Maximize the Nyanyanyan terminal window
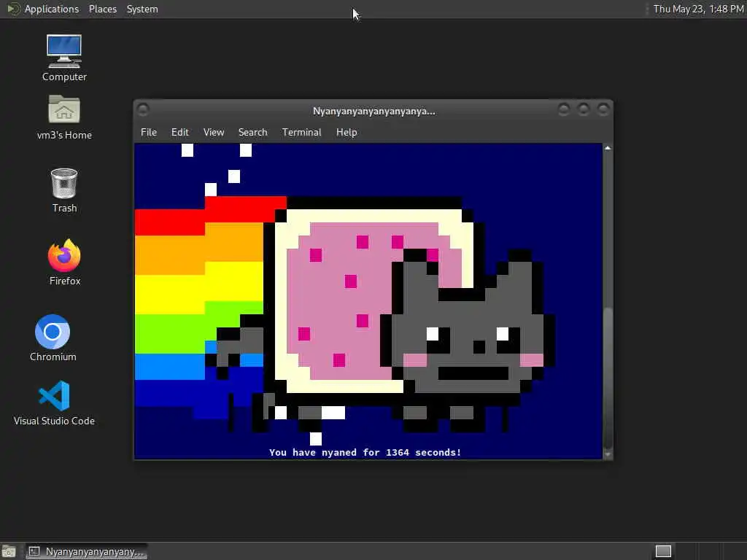This screenshot has width=747, height=560. (x=583, y=110)
